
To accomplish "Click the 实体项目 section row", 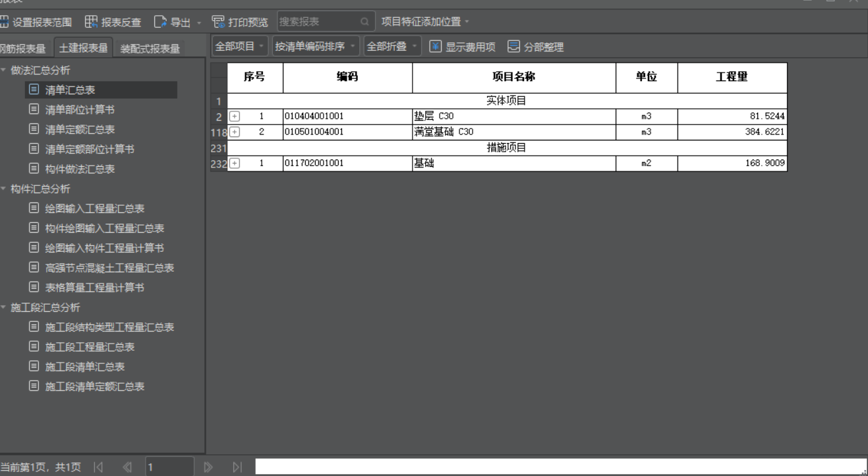I will pos(507,101).
